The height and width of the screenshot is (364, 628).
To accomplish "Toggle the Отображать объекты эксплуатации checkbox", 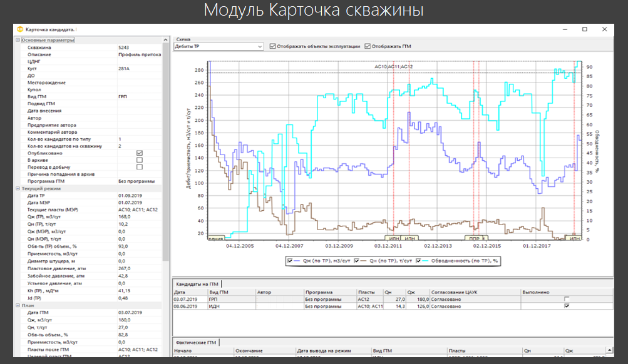I will point(273,46).
